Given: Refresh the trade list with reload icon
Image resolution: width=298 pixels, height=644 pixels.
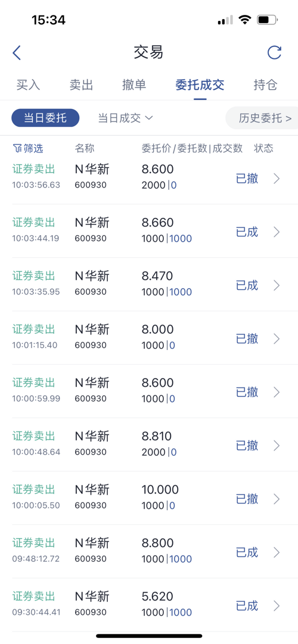Looking at the screenshot, I should tap(274, 52).
